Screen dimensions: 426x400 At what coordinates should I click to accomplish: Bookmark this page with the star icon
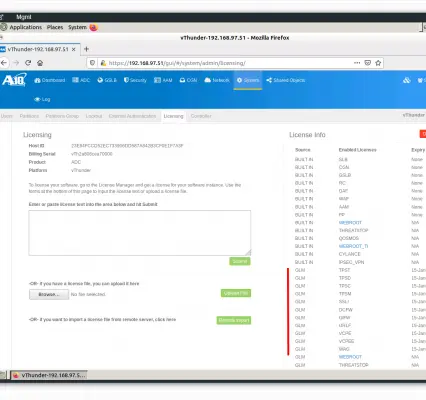(x=378, y=63)
